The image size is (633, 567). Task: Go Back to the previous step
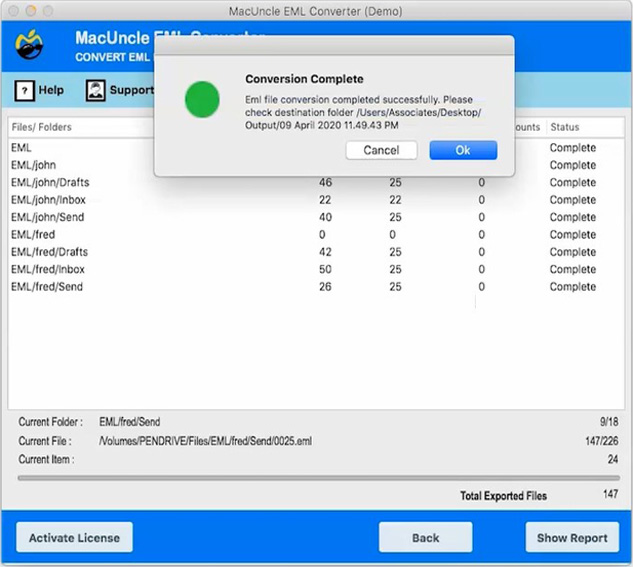[425, 537]
